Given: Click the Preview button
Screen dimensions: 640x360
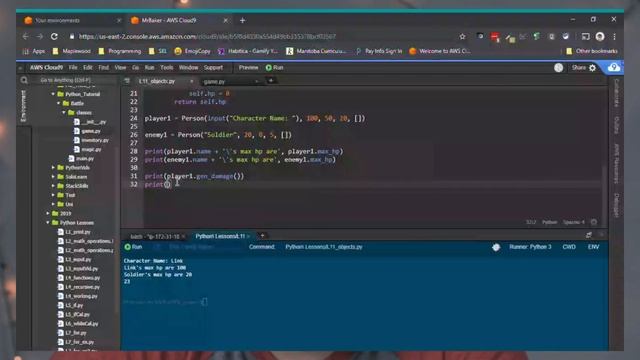Looking at the screenshot, I should coord(248,68).
